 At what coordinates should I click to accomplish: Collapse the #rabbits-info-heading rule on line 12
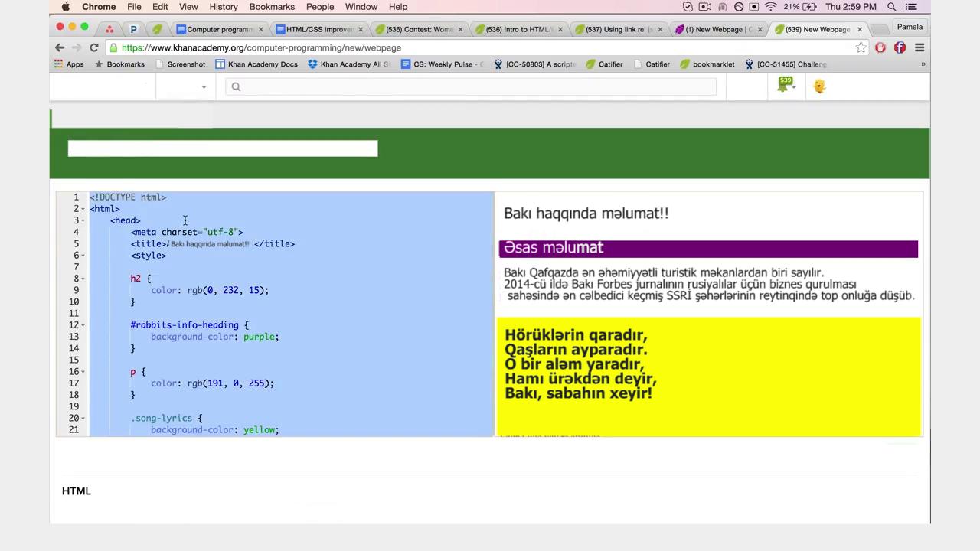coord(83,325)
